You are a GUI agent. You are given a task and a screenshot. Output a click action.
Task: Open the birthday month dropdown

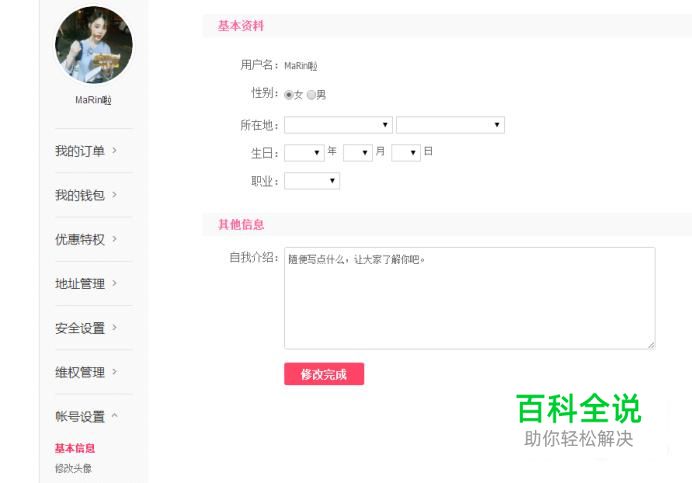point(357,153)
